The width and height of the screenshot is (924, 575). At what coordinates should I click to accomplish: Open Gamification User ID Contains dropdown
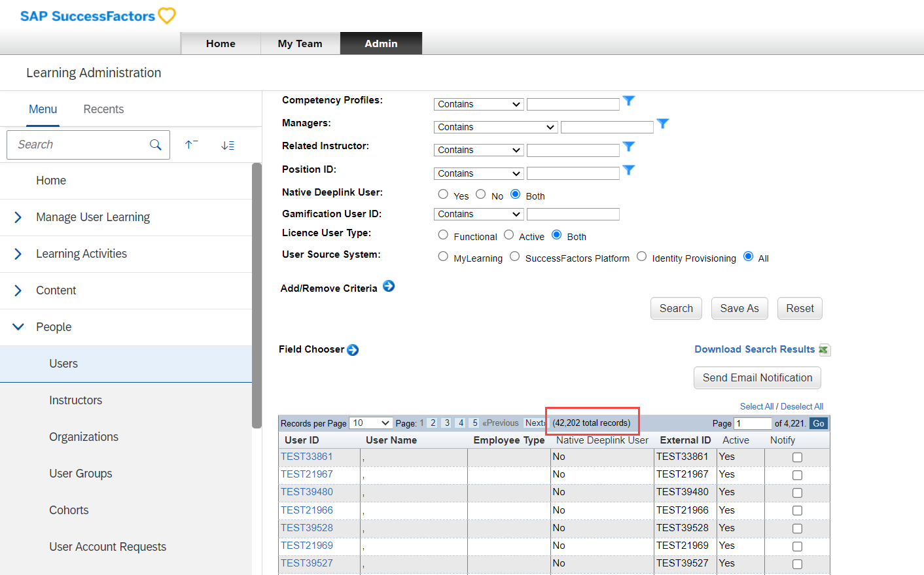[x=478, y=214]
